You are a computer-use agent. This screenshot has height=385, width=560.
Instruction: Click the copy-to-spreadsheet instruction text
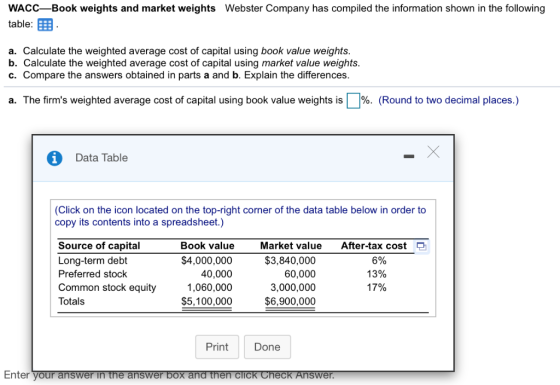[x=240, y=216]
